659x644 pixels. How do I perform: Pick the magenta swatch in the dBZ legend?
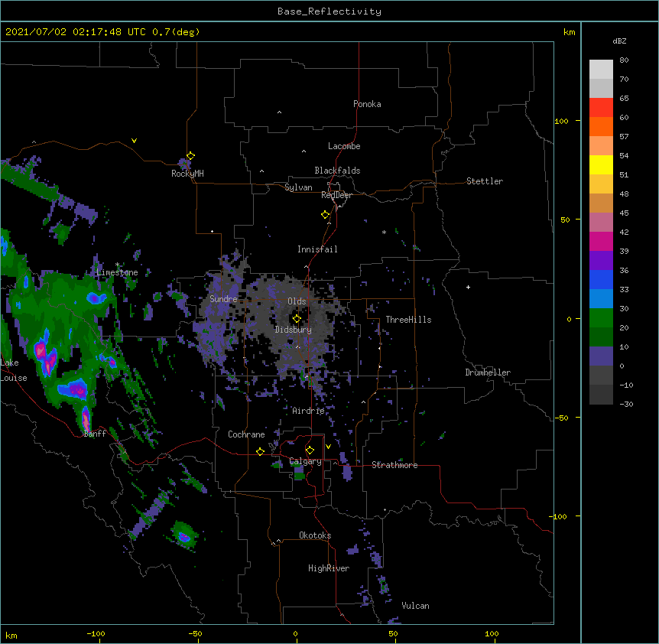(x=601, y=241)
